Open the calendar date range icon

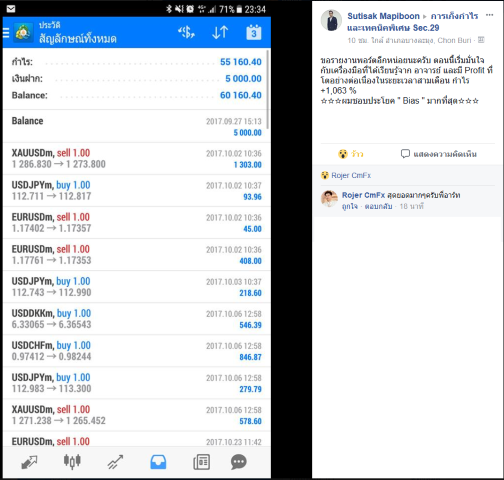[x=254, y=32]
